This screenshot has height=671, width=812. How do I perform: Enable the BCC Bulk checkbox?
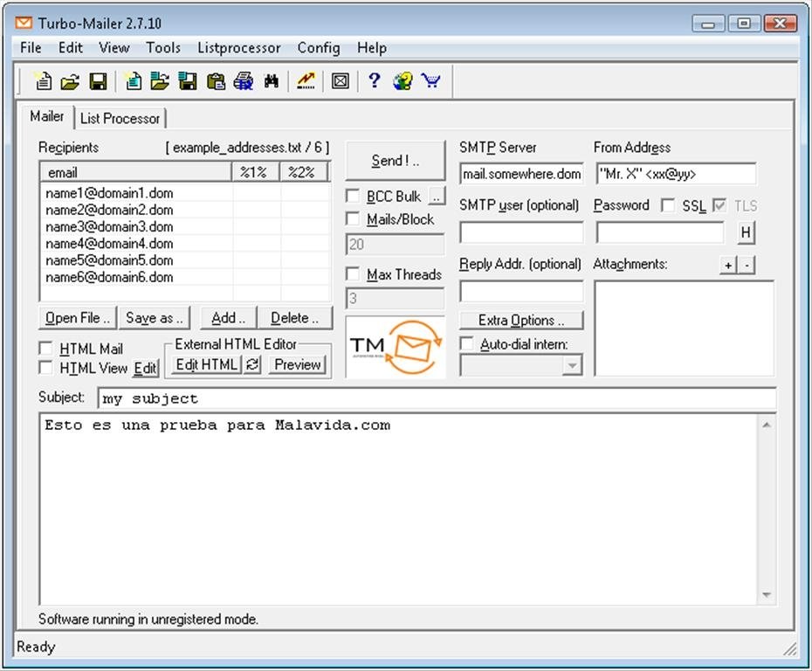353,197
